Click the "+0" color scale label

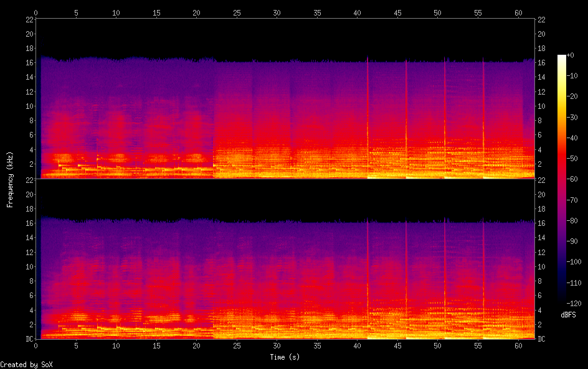click(571, 55)
